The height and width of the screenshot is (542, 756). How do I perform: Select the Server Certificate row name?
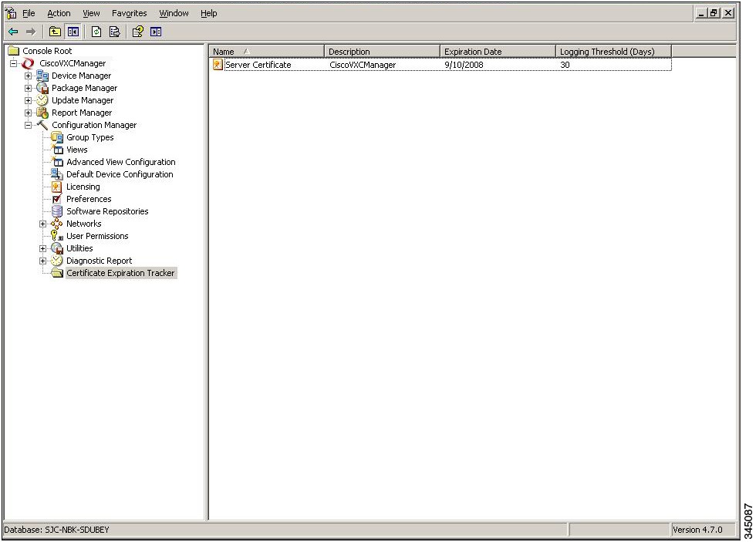click(258, 65)
